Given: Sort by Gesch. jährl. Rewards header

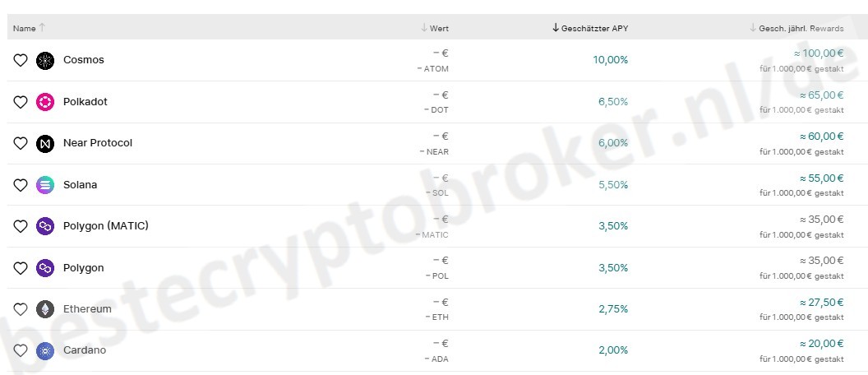Looking at the screenshot, I should [x=801, y=28].
